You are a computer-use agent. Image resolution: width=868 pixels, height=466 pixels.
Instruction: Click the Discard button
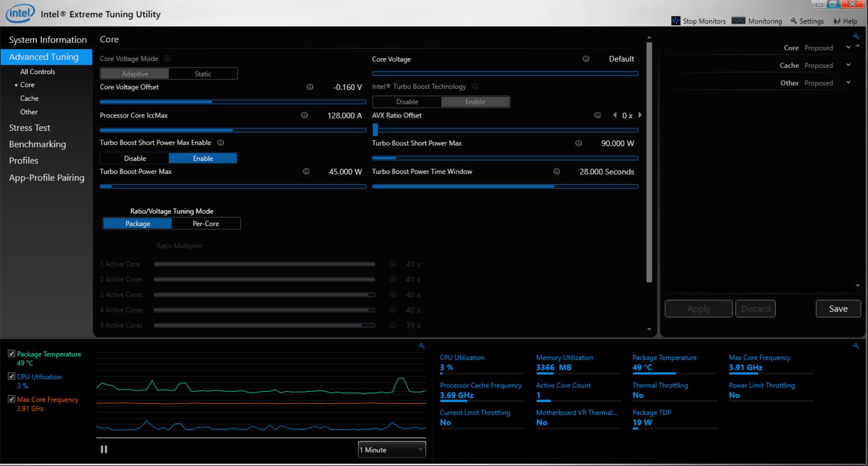(x=756, y=309)
